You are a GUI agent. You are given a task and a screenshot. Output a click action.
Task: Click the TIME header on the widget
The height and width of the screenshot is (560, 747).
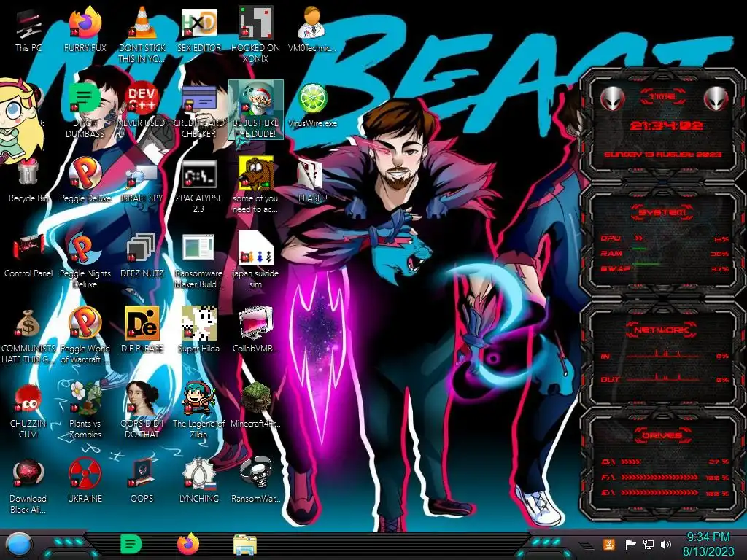pyautogui.click(x=662, y=97)
